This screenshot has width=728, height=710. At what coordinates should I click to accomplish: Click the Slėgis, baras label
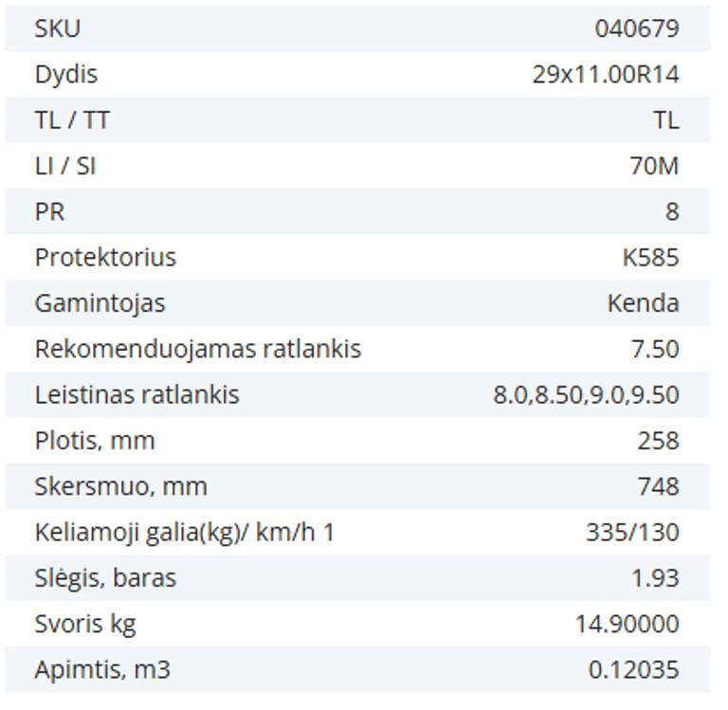click(x=105, y=577)
